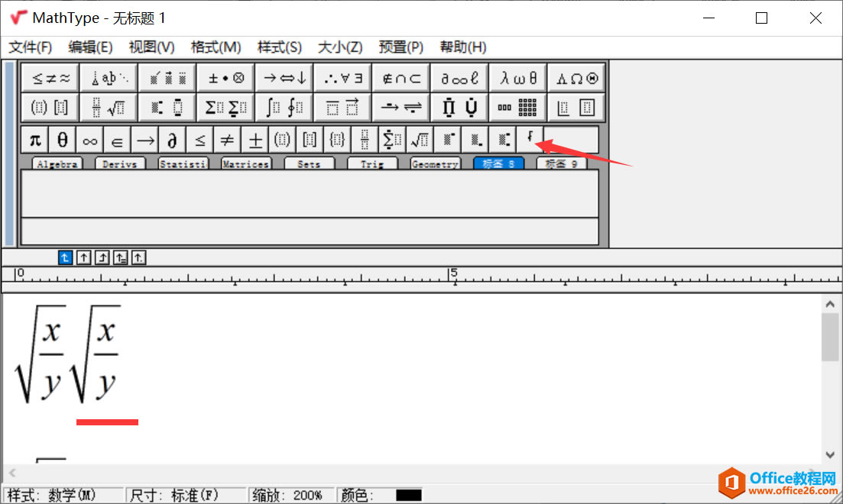This screenshot has height=504, width=843.
Task: Open the 格式(M) menu
Action: coord(216,47)
